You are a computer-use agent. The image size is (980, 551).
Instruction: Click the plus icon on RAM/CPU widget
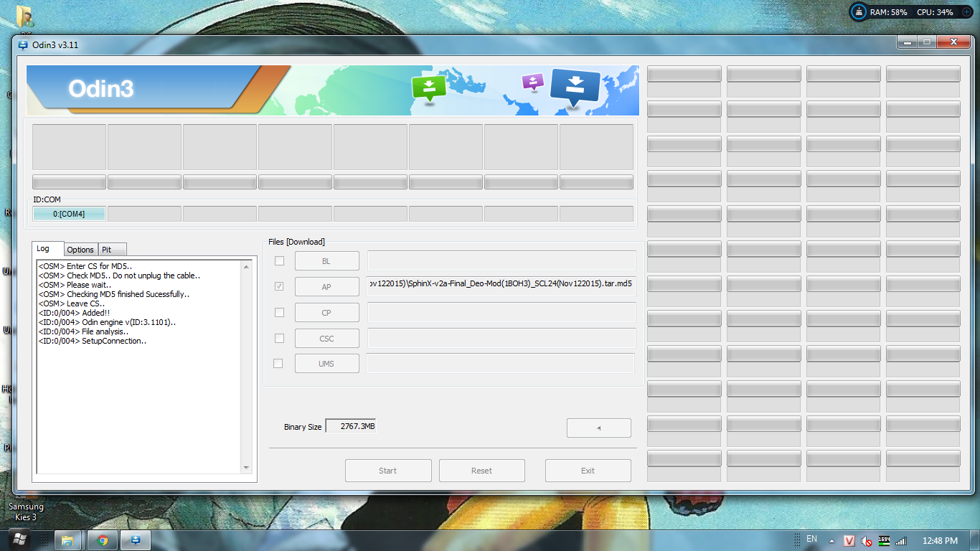[966, 12]
